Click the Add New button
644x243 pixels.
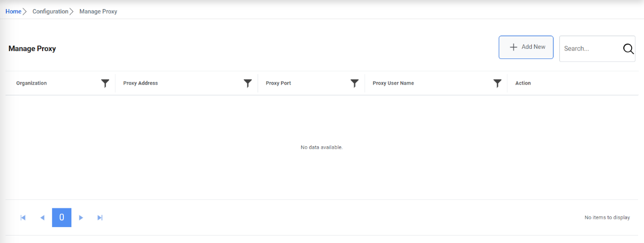(526, 47)
